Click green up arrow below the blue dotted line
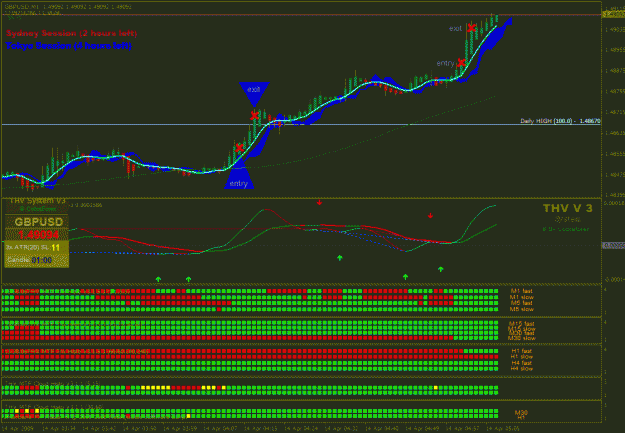 [x=340, y=258]
